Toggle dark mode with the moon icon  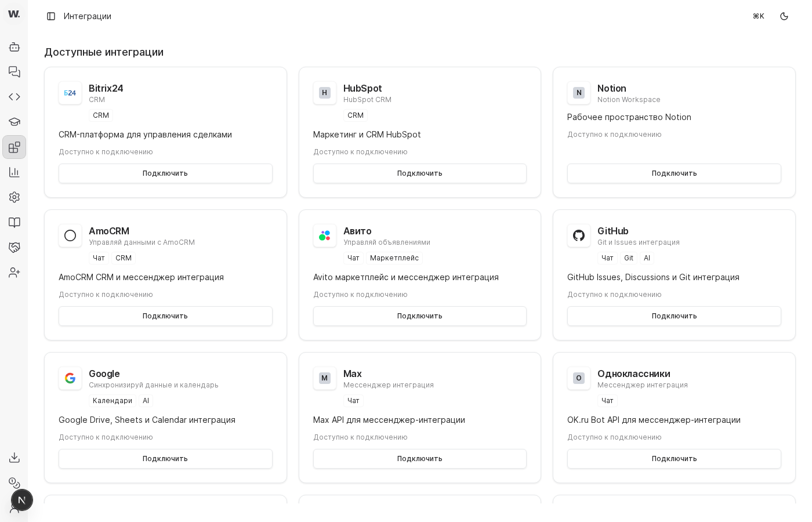784,16
